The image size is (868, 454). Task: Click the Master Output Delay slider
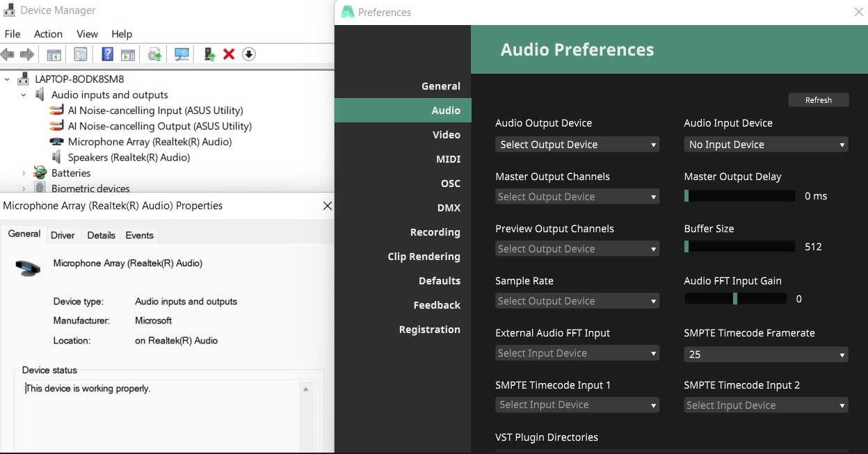[739, 196]
